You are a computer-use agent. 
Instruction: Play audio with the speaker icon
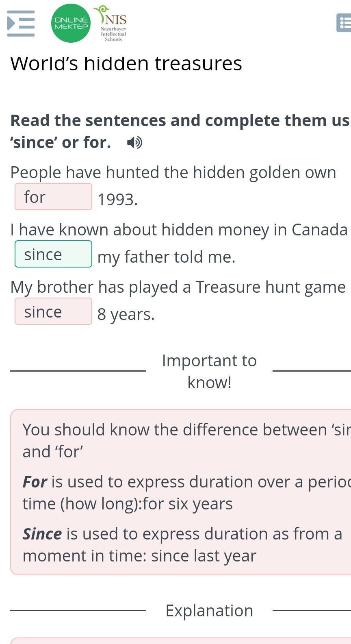(134, 143)
